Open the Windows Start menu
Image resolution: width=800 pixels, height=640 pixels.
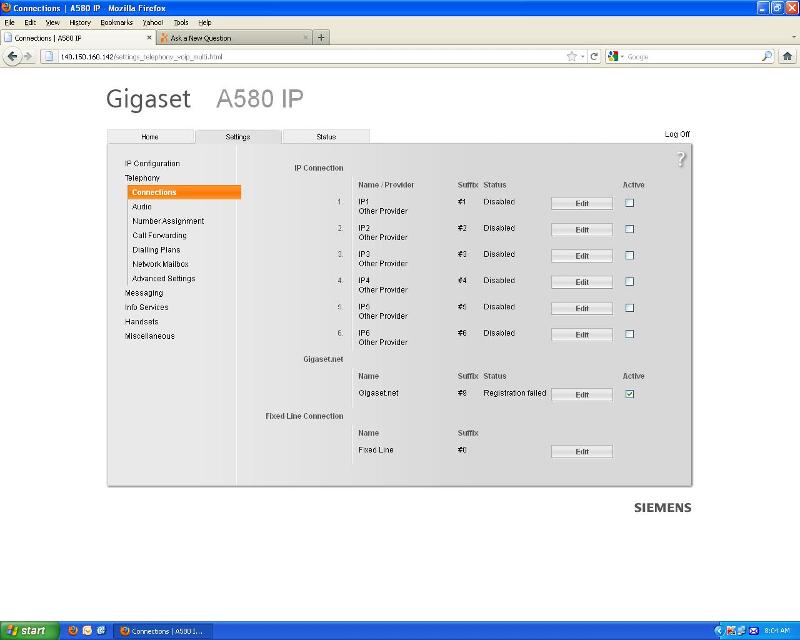point(30,631)
